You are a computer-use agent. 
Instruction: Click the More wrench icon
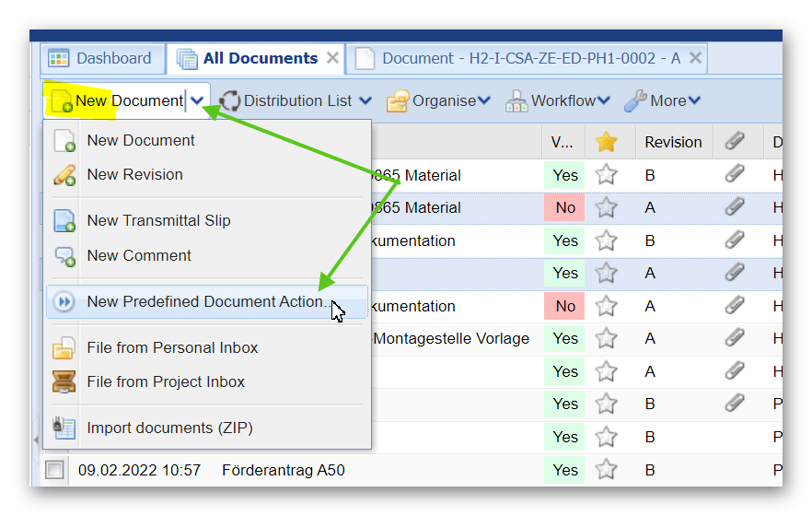(x=635, y=101)
